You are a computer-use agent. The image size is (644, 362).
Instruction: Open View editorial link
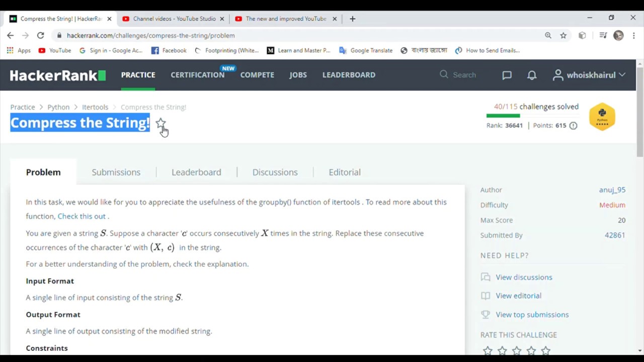(518, 296)
